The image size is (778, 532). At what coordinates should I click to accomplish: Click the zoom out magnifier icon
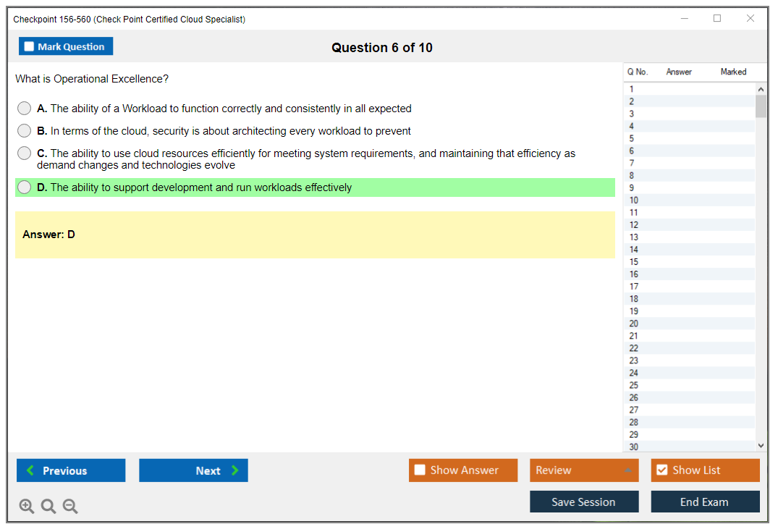coord(70,507)
